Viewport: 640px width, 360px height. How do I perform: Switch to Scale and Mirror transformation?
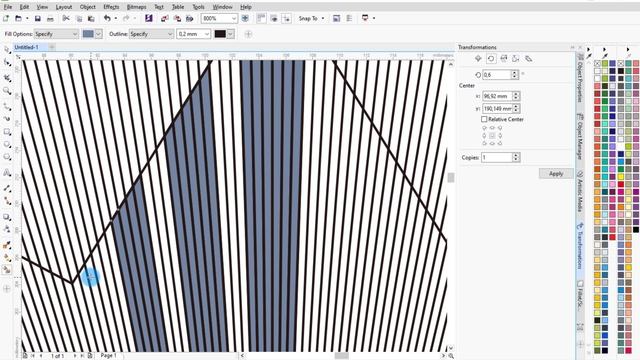click(x=504, y=59)
